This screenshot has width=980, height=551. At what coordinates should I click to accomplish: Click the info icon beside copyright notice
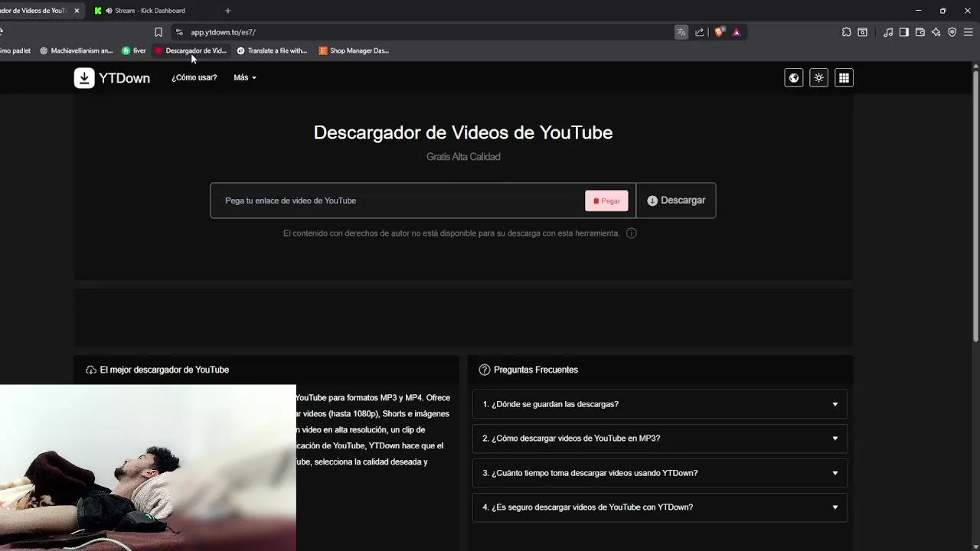point(632,233)
